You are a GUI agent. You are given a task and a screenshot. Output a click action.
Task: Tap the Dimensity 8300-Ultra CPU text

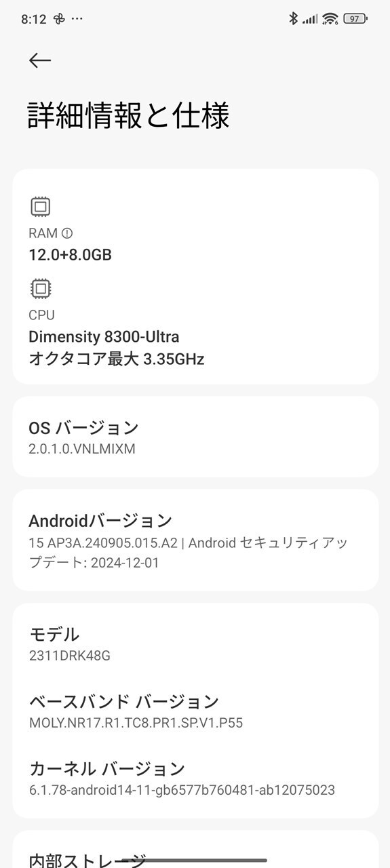(104, 336)
